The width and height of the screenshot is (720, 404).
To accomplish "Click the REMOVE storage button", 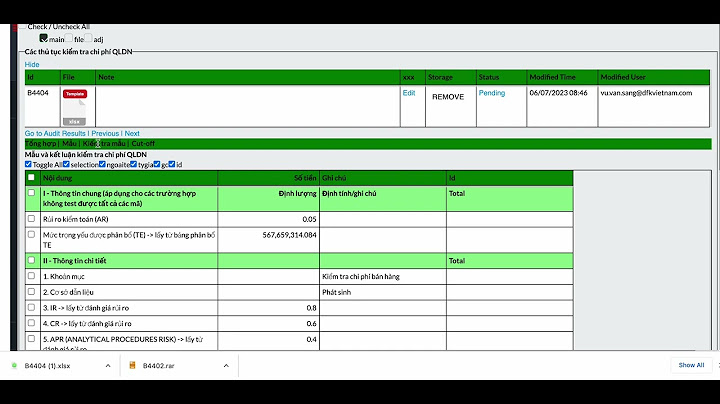I will [x=448, y=97].
